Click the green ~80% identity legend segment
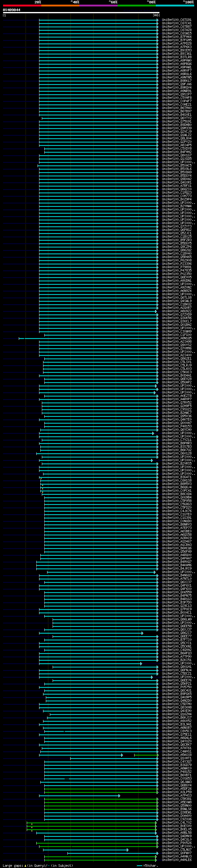The image size is (197, 868). pos(137,6)
